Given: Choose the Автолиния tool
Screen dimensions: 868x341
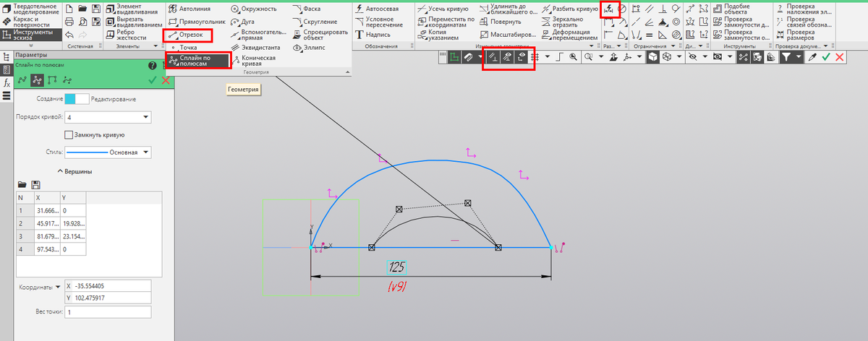Looking at the screenshot, I should 191,9.
